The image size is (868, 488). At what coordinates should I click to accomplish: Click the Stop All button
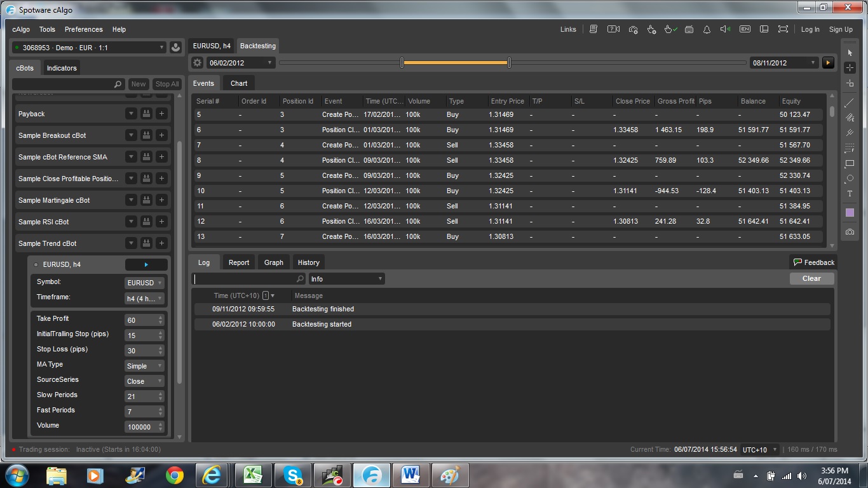pyautogui.click(x=167, y=84)
